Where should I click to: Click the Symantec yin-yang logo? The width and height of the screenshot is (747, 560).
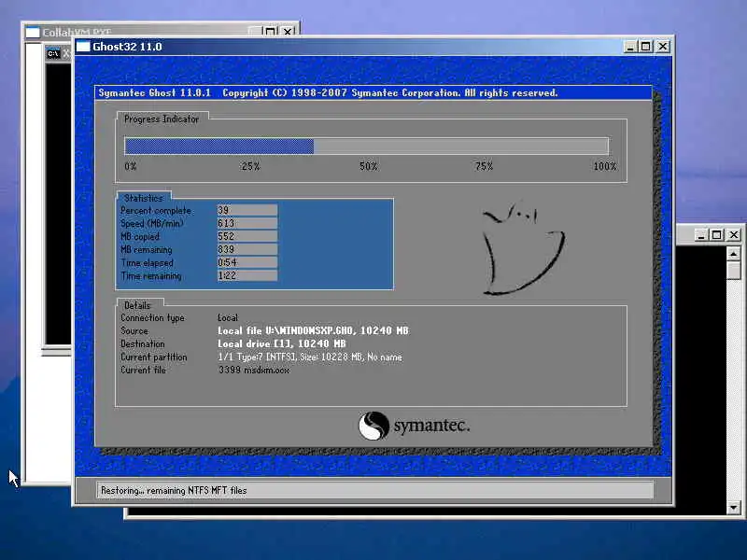(373, 426)
